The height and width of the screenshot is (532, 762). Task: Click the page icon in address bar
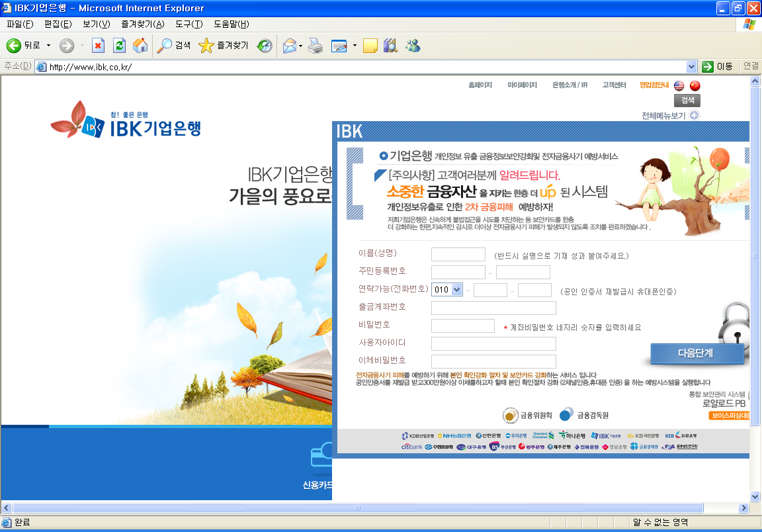42,67
